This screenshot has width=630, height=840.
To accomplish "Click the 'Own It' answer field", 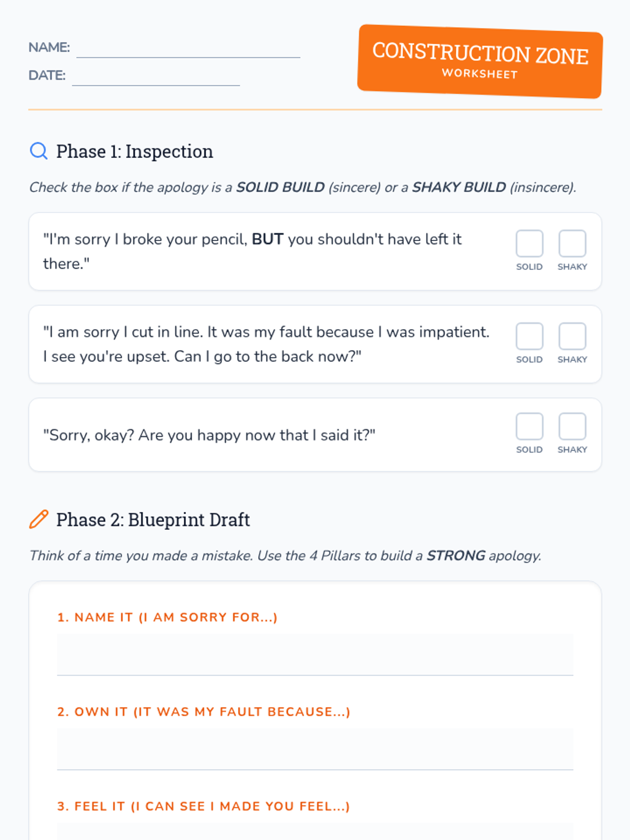I will pos(315,749).
